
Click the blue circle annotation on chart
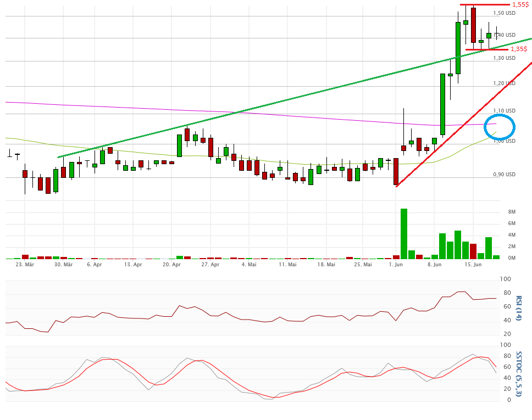[x=500, y=127]
